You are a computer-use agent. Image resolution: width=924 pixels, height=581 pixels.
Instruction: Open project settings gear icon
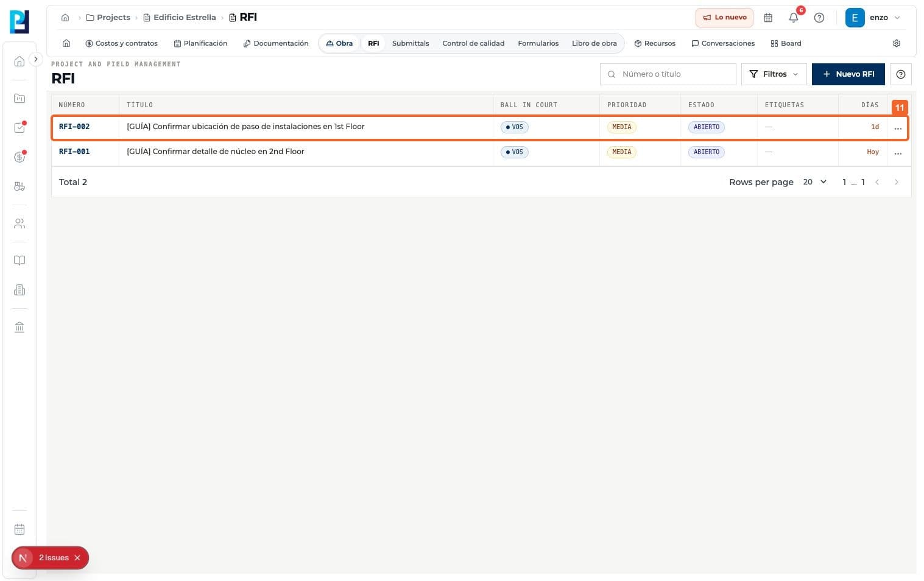coord(896,43)
